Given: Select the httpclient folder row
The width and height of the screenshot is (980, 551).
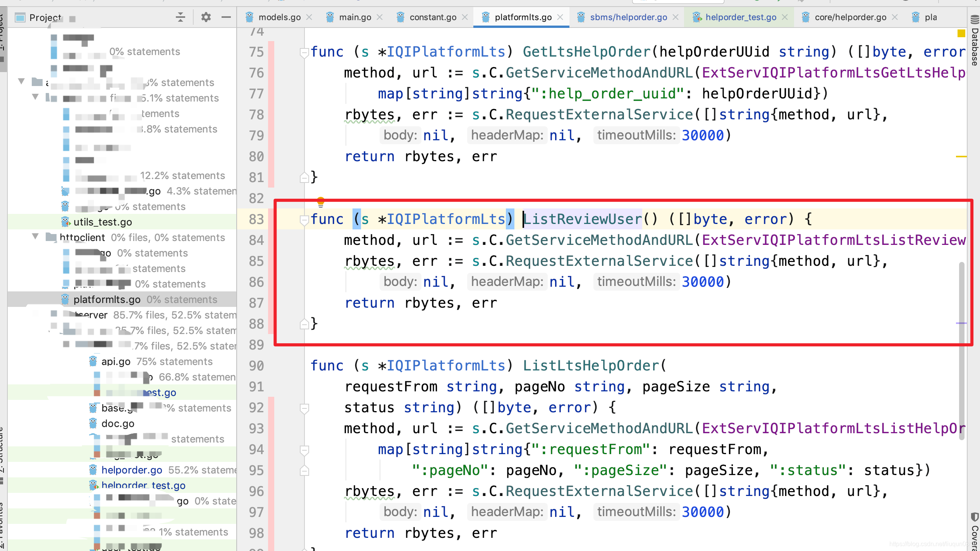Looking at the screenshot, I should tap(122, 238).
